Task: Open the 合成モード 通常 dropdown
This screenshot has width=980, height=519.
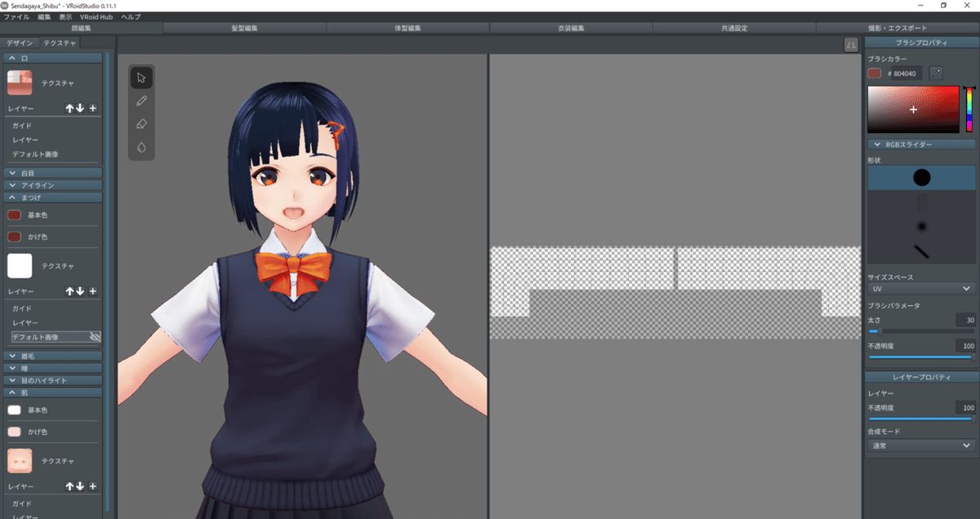Action: [921, 446]
